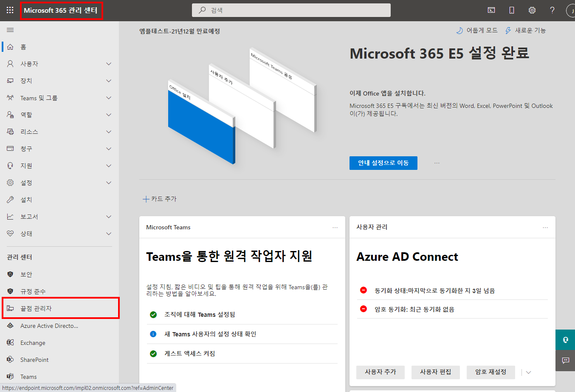Open Microsoft Teams card ellipsis menu

click(x=335, y=228)
